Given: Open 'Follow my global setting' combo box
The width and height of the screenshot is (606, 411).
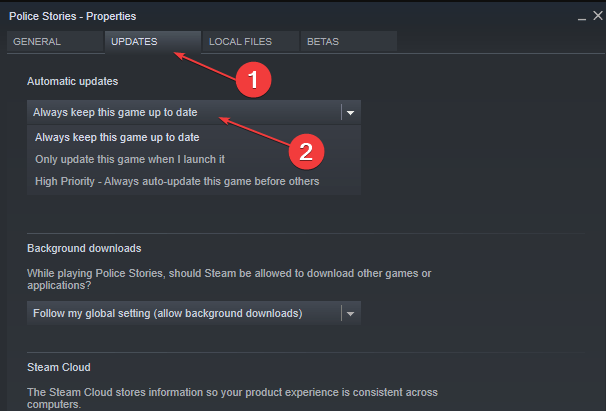Looking at the screenshot, I should 194,313.
